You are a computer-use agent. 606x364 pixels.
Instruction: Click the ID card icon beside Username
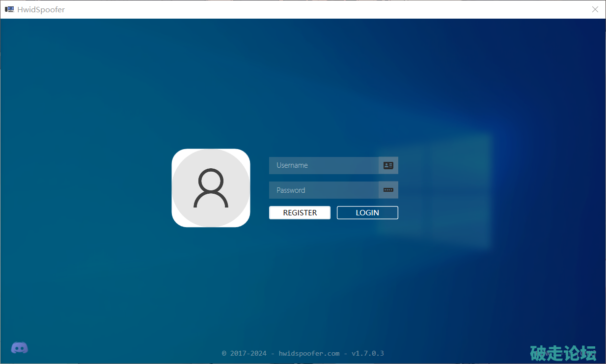click(x=388, y=165)
